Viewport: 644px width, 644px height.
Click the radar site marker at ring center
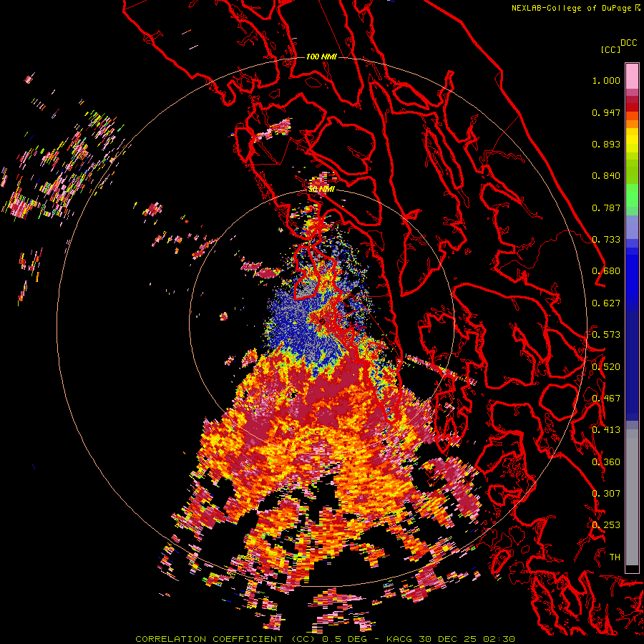[x=321, y=321]
